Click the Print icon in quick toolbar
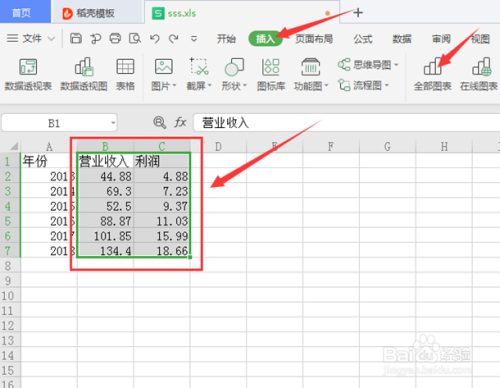The height and width of the screenshot is (388, 500). [x=115, y=39]
